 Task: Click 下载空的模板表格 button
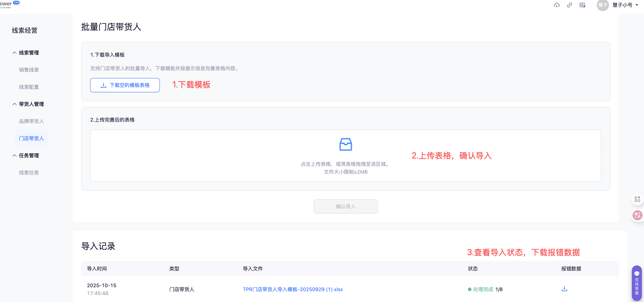[x=125, y=85]
